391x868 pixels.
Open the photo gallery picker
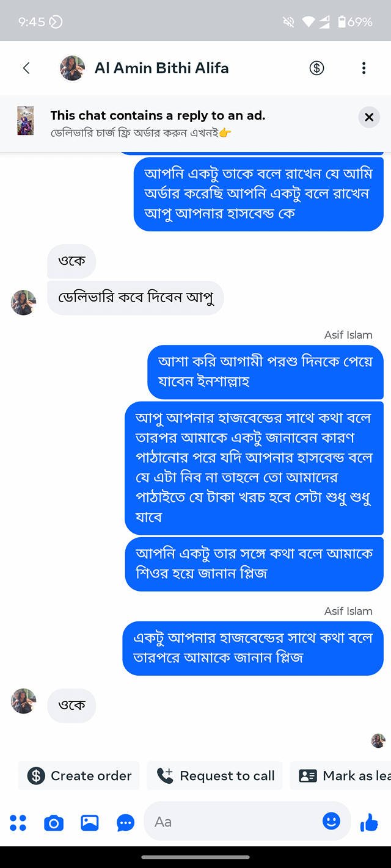click(89, 823)
